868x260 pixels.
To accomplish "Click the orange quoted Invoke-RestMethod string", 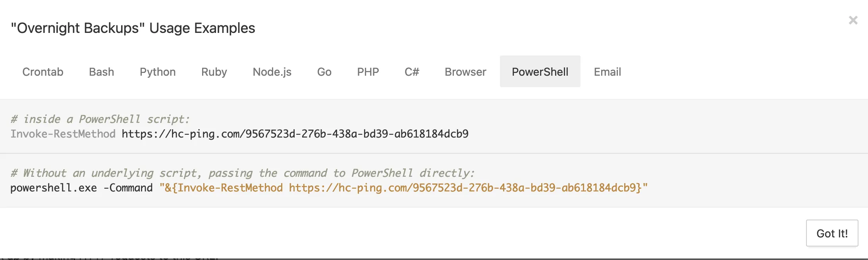I will [403, 188].
